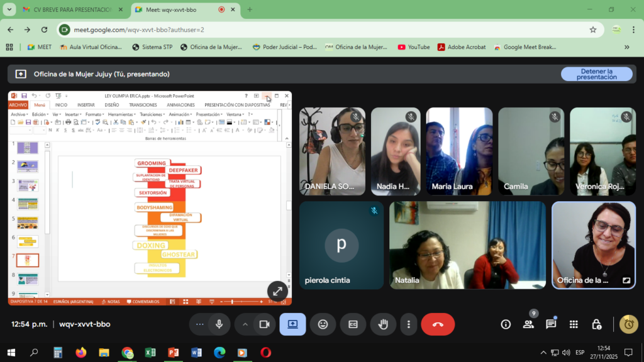Show the participants list
This screenshot has height=362, width=644.
528,324
